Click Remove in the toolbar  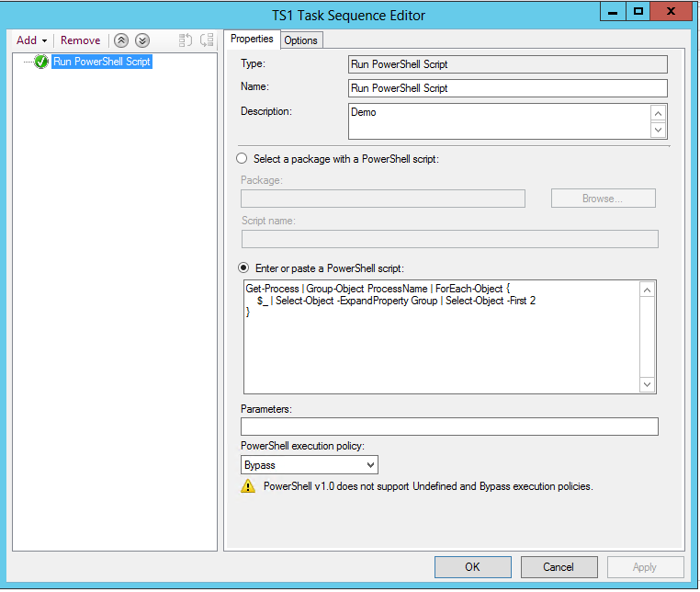point(80,40)
